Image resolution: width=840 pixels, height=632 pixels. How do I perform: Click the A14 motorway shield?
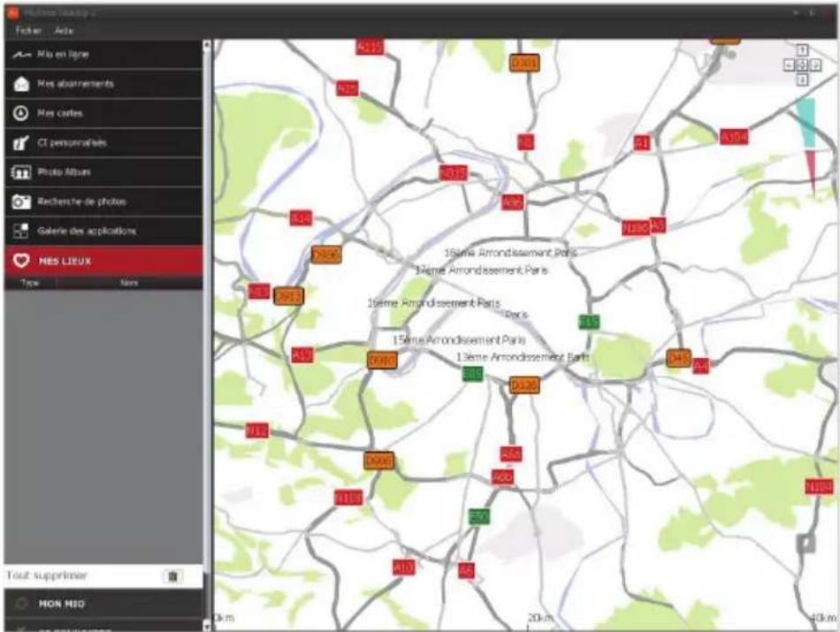pos(301,218)
